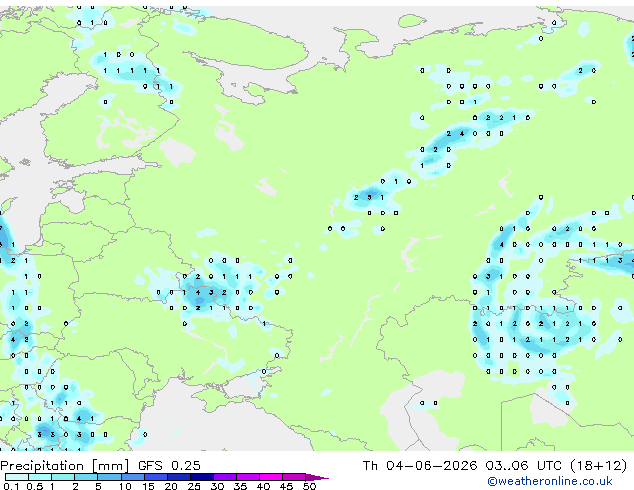Click the '35' legend scale label
Screen dimensions: 634x490
tap(240, 486)
